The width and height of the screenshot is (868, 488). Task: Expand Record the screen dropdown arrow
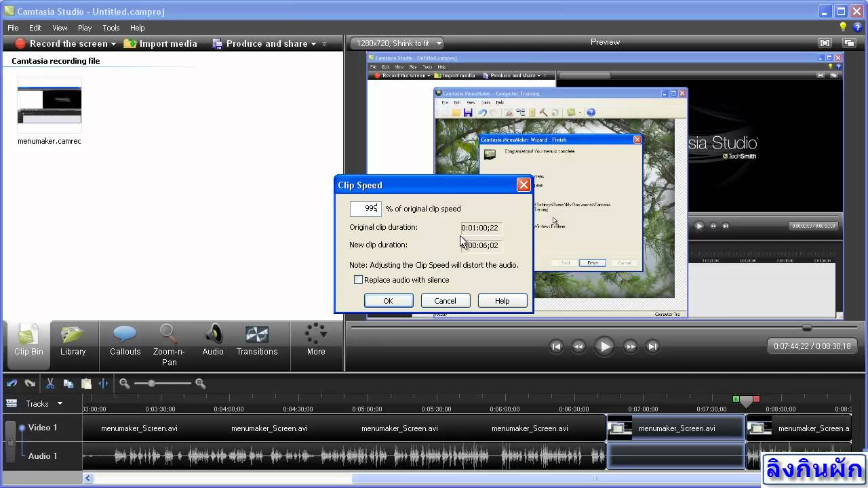pyautogui.click(x=113, y=44)
